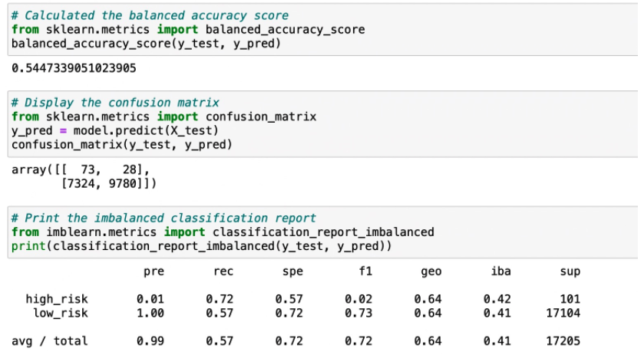The height and width of the screenshot is (355, 644).
Task: Click the 'sup' column header
Action: click(570, 271)
